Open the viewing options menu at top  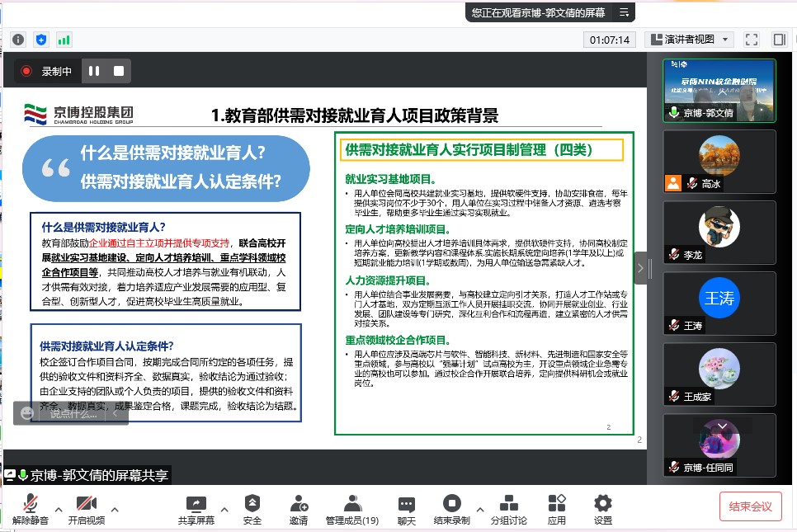pos(625,12)
